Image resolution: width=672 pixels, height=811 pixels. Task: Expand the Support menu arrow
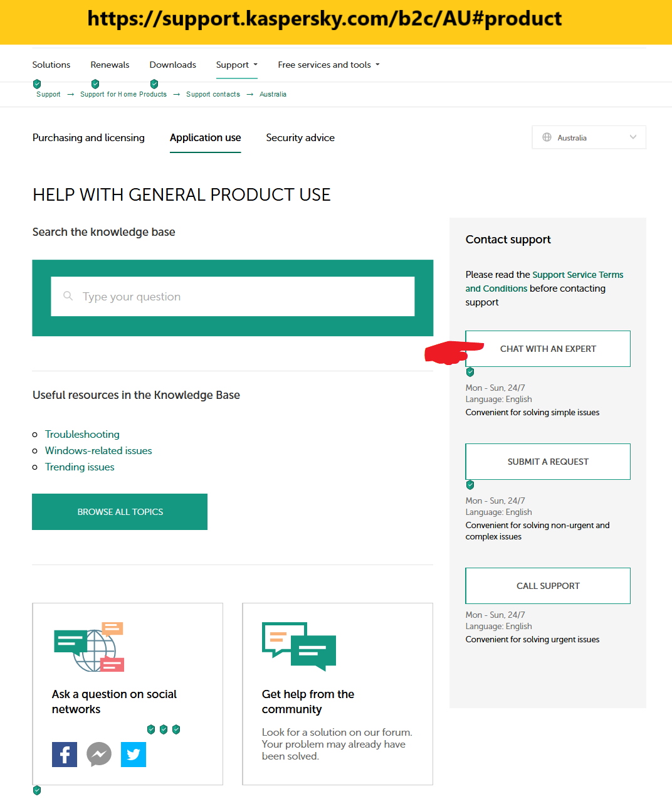tap(256, 65)
